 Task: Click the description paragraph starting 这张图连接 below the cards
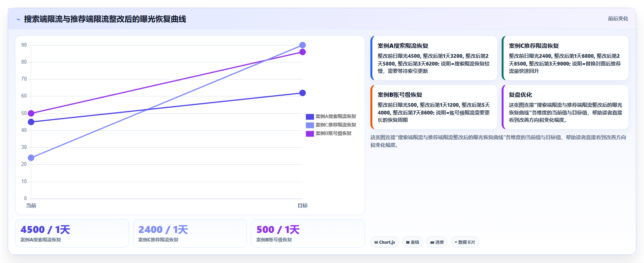pyautogui.click(x=498, y=141)
